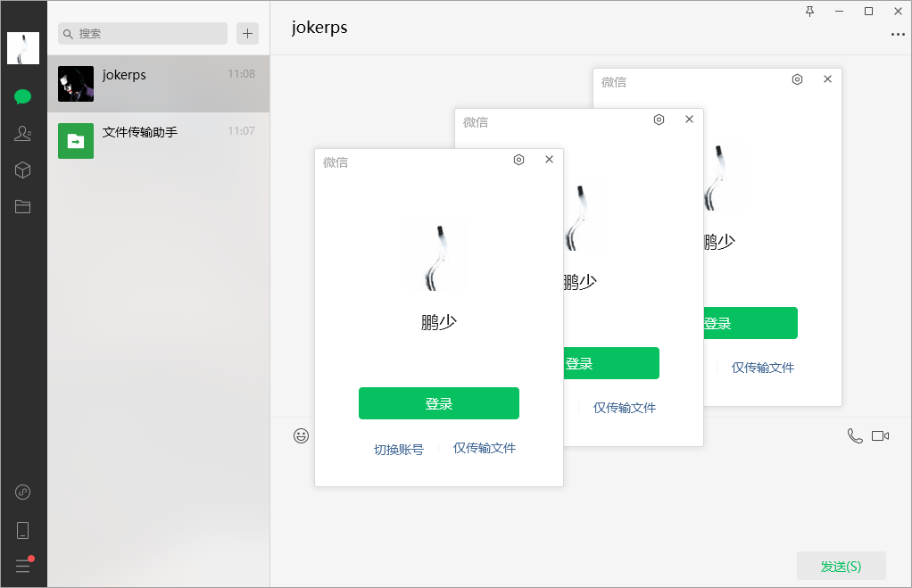Click 登录 in the rearmost login dialog
The width and height of the screenshot is (912, 588).
click(x=750, y=323)
